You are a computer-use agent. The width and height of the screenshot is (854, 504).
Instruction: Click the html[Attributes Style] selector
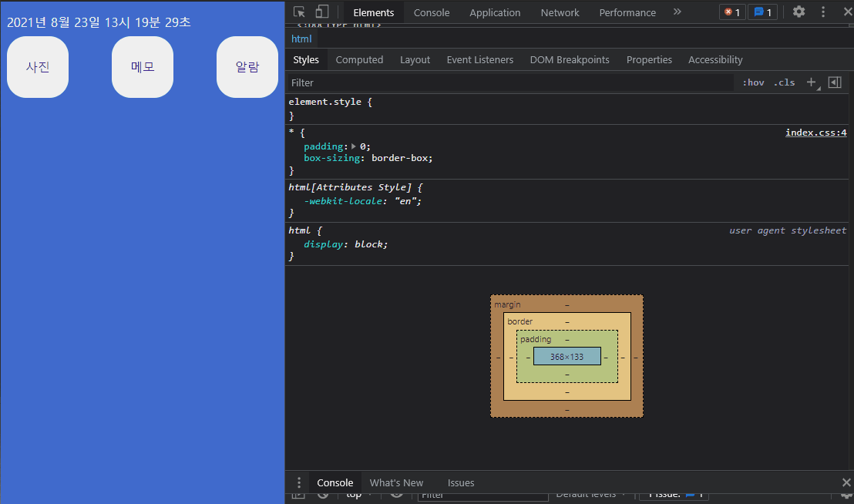click(x=350, y=187)
